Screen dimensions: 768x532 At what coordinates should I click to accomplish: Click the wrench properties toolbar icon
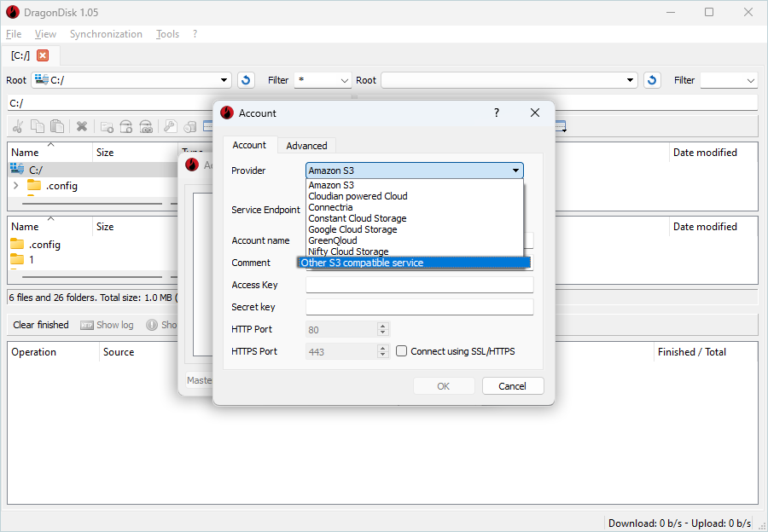170,127
